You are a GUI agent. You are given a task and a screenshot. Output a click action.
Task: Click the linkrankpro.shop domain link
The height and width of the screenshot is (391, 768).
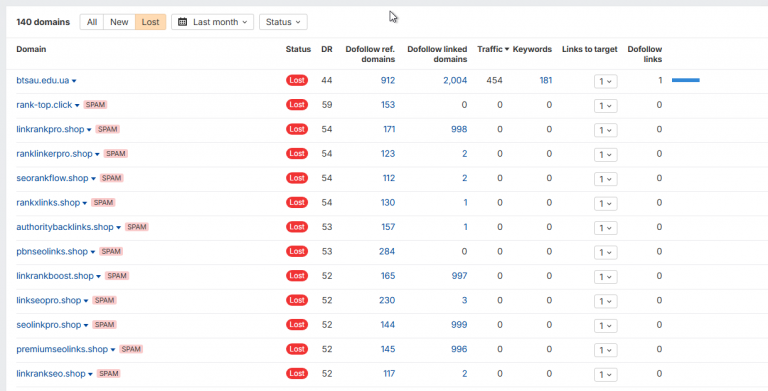pyautogui.click(x=50, y=129)
